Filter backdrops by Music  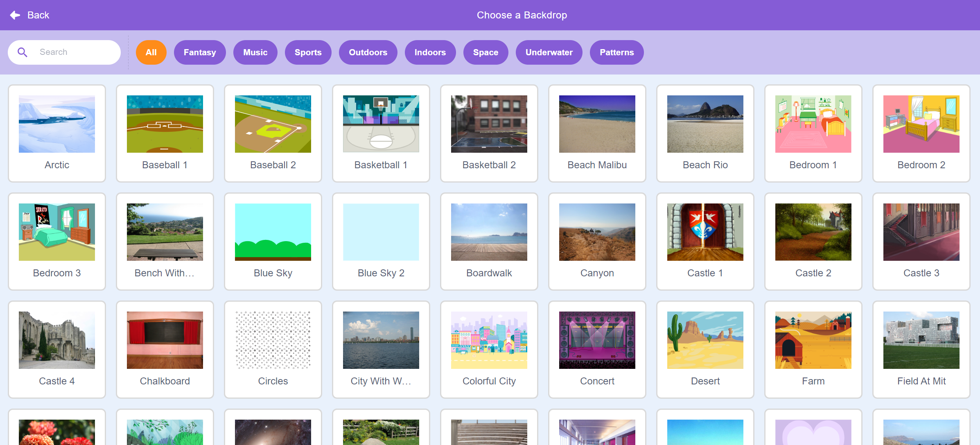coord(255,52)
